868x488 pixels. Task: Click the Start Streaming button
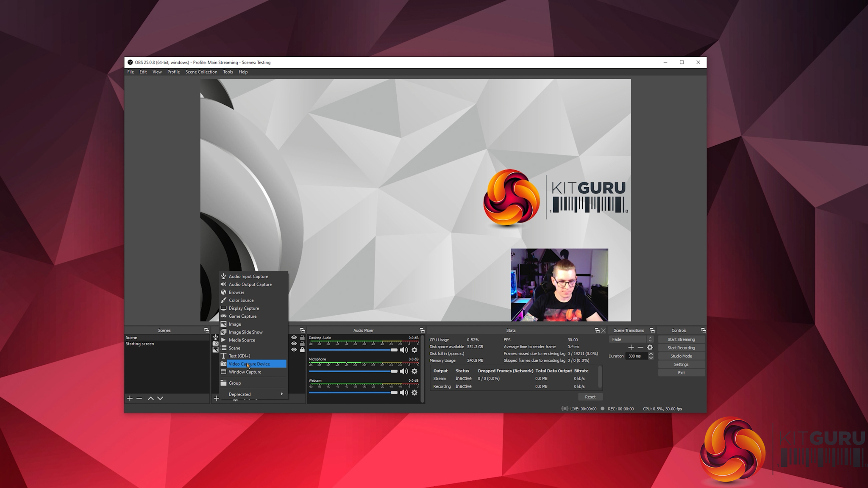click(681, 339)
